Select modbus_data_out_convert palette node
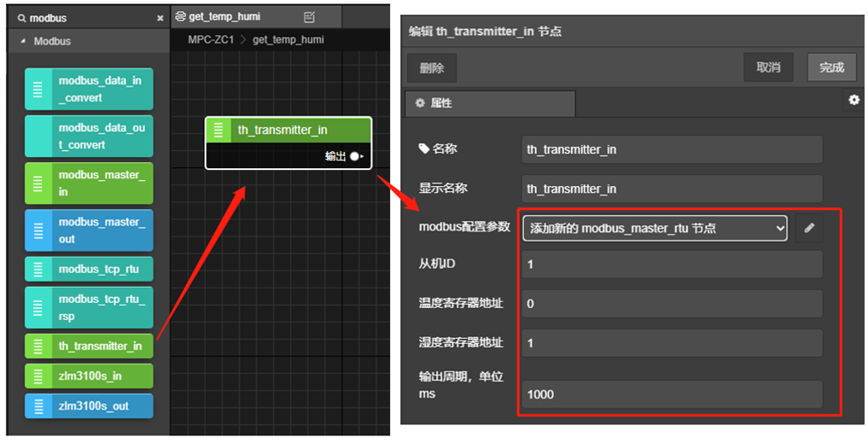This screenshot has width=868, height=443. tap(89, 137)
